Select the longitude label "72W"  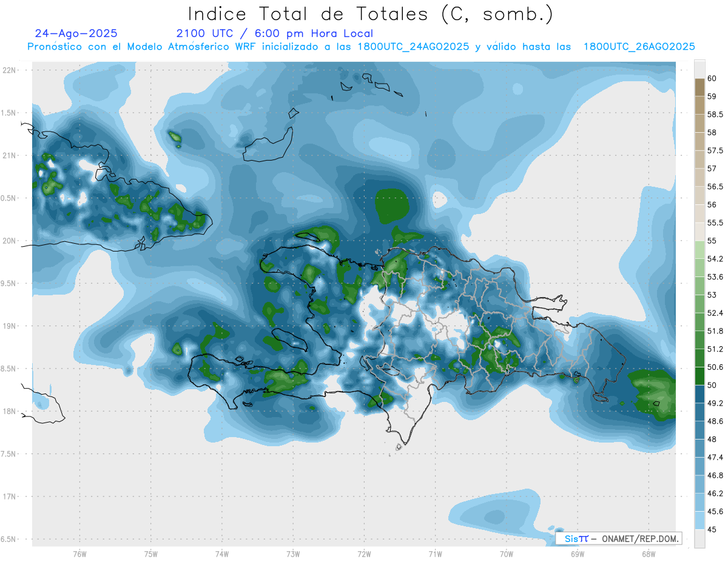coord(365,554)
